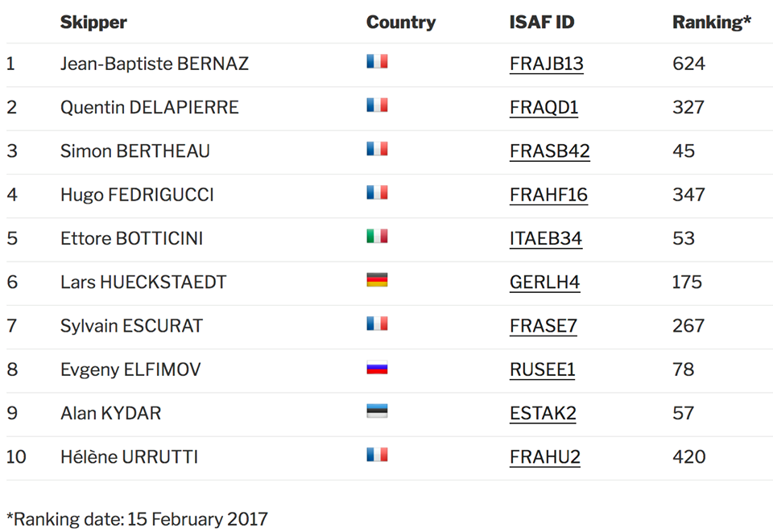
Task: Click the Russian flag for Evgeny Elfimov
Action: click(377, 368)
